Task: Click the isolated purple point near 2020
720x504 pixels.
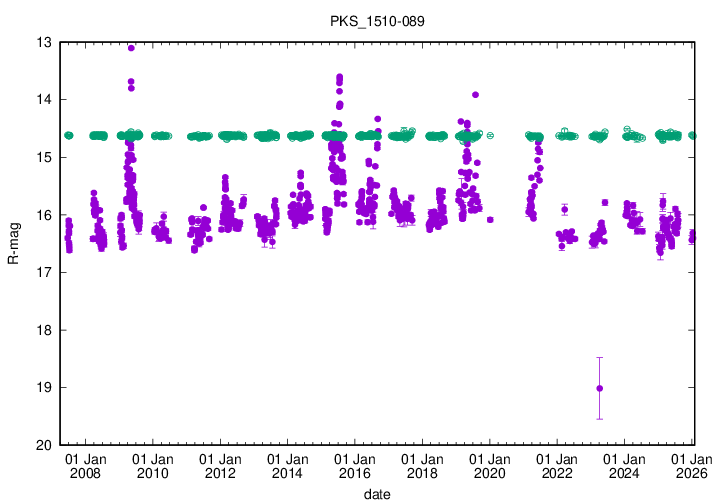Action: point(490,219)
